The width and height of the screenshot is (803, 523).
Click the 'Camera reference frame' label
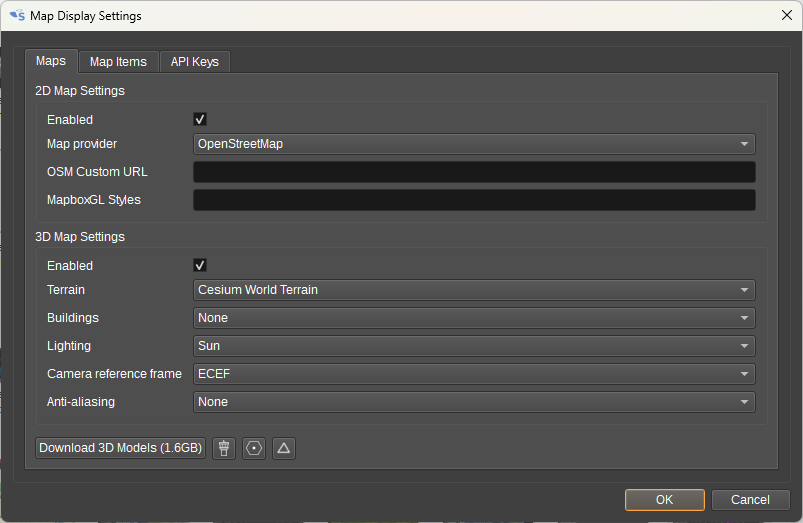[x=114, y=374]
